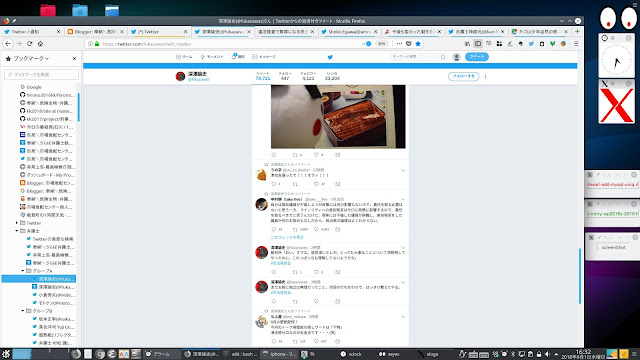Open the Firefox home page icon

point(40,44)
